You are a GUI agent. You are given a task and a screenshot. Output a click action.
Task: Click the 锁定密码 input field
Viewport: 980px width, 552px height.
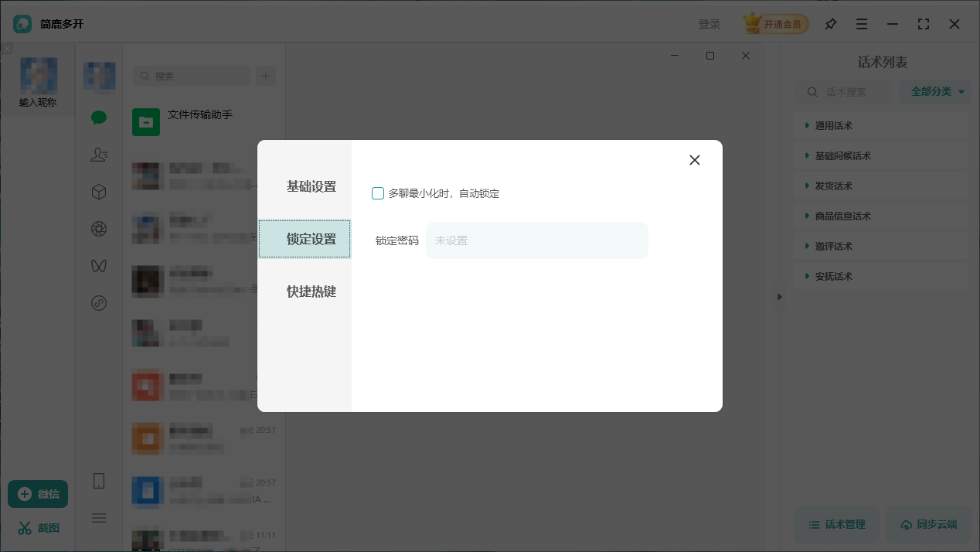536,240
